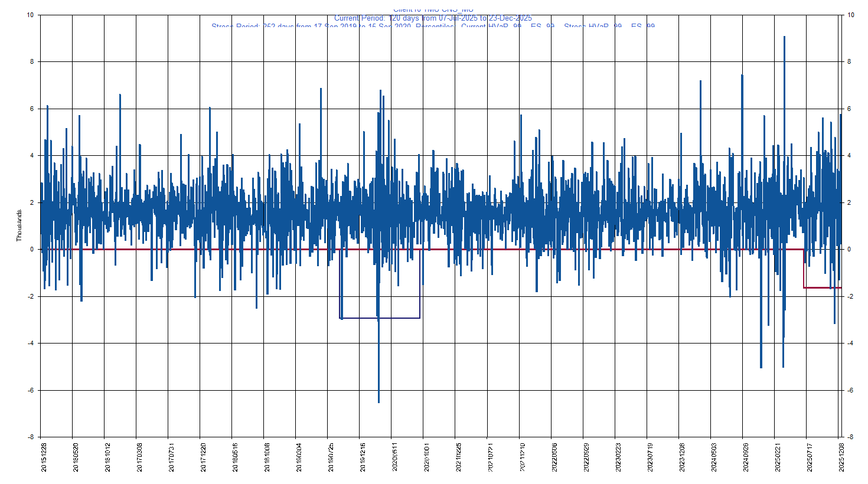This screenshot has width=868, height=484.
Task: Click the 'Current Period' chart title text
Action: (x=433, y=18)
